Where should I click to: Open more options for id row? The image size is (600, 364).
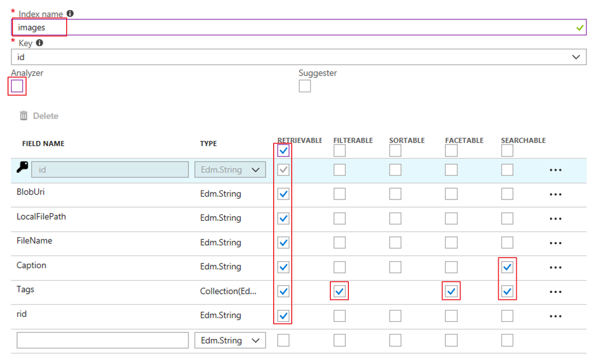[555, 170]
